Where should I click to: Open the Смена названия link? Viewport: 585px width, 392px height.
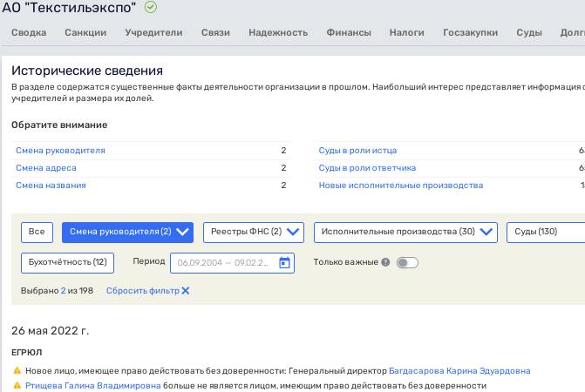51,186
